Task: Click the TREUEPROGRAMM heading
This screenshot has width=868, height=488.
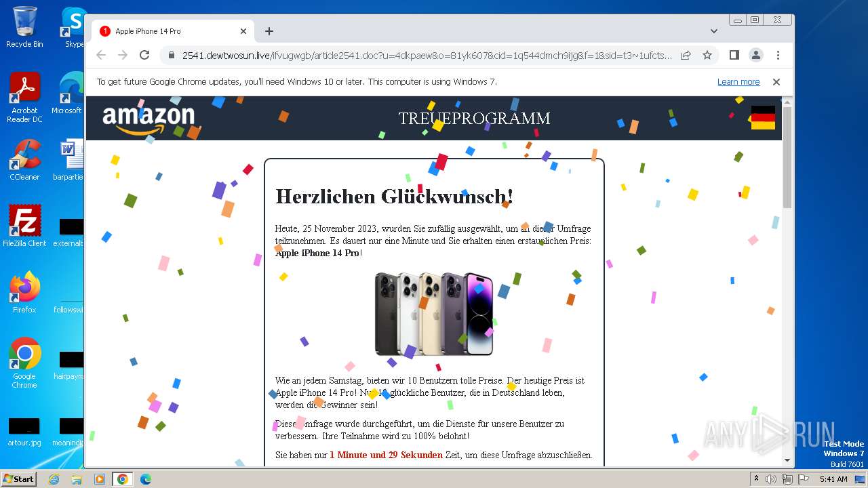Action: coord(474,119)
